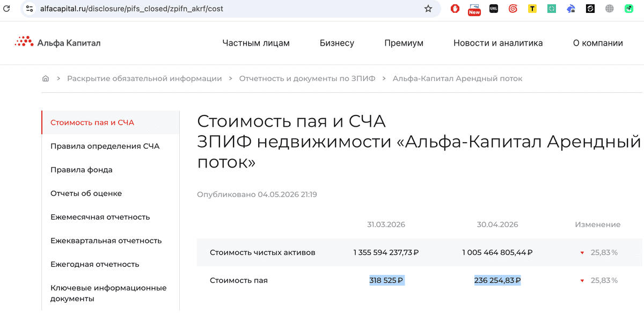This screenshot has height=313, width=644.
Task: Open the blue rabbit with lock extension
Action: click(x=571, y=9)
